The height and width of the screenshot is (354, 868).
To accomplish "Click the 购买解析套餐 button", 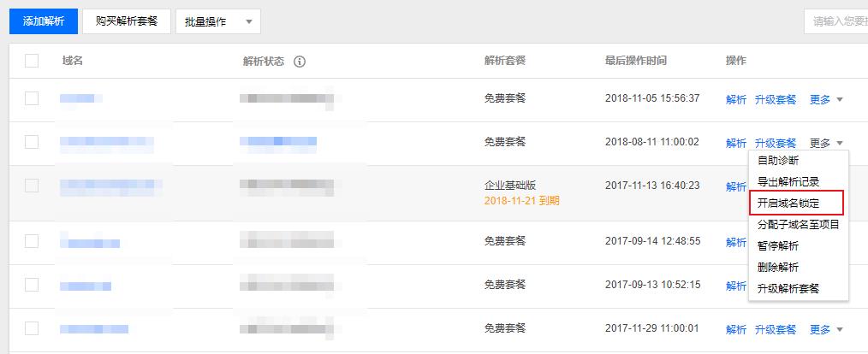I will [127, 21].
